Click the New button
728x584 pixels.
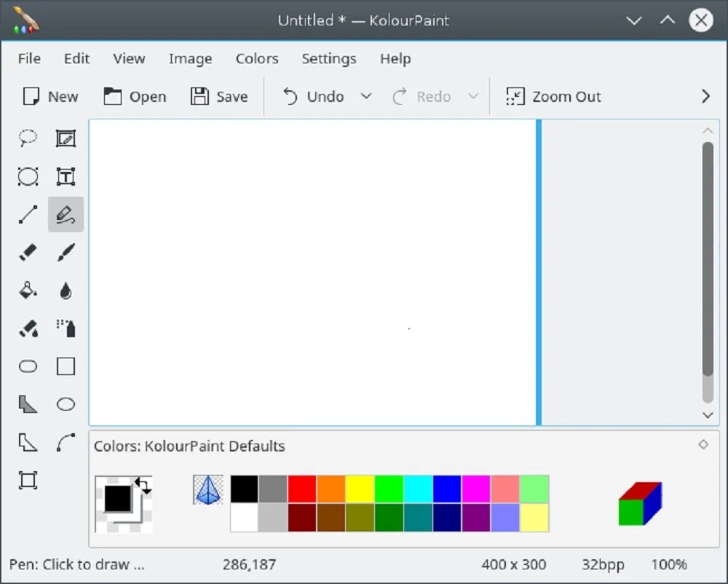pos(50,97)
